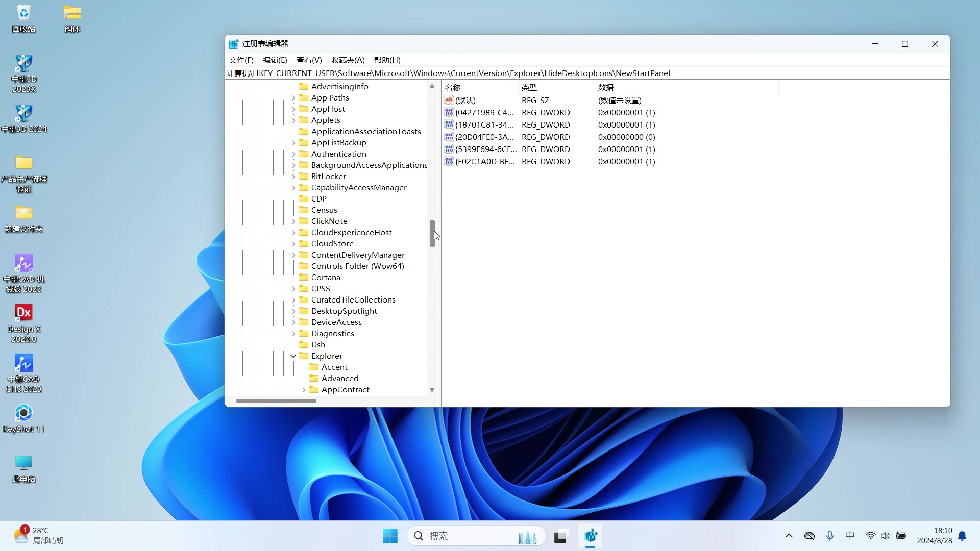Open the 收藏夹(A) menu
Screen dimensions: 980x551
[x=348, y=60]
